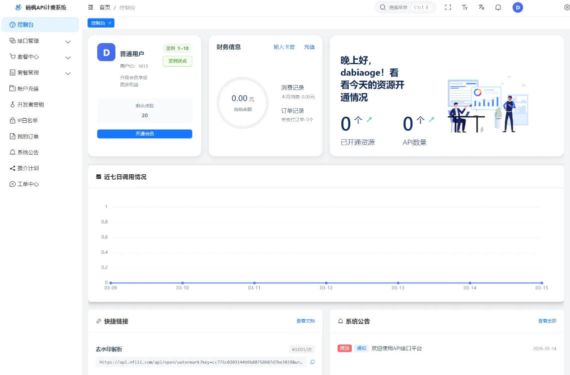
Task: Click the 0.00 元 balance circle
Action: (x=242, y=103)
